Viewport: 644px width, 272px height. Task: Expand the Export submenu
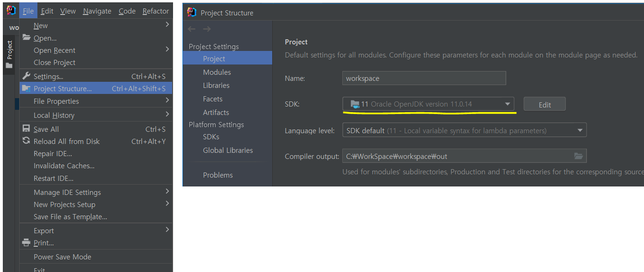(96, 230)
